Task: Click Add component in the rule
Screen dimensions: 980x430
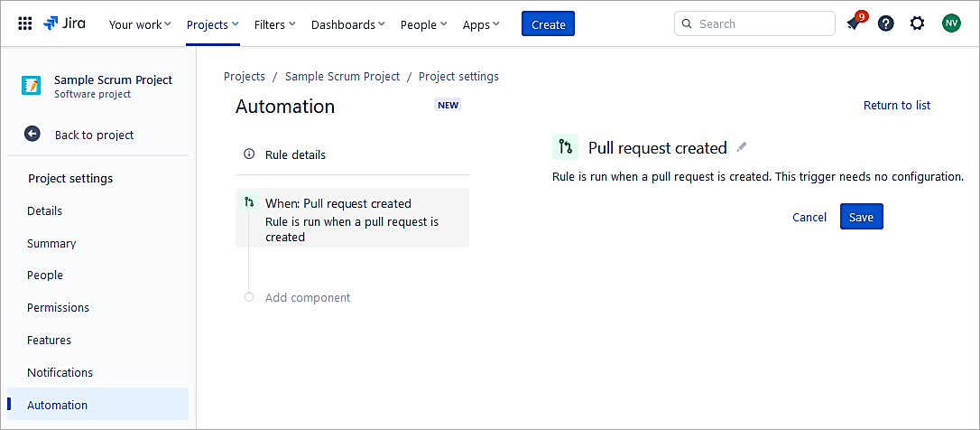Action: (x=307, y=298)
